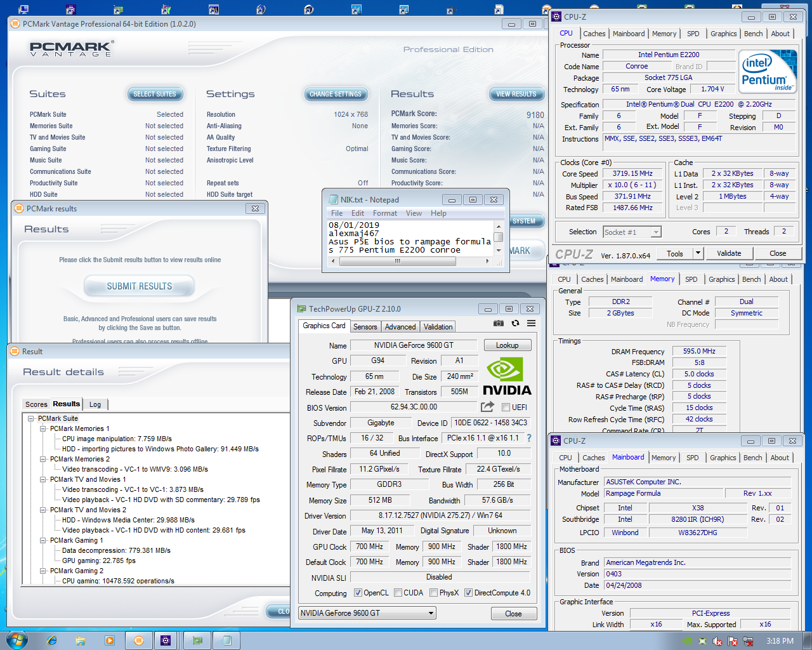Viewport: 812px width, 650px height.
Task: Open Windows Explorer folder on taskbar
Action: point(81,640)
